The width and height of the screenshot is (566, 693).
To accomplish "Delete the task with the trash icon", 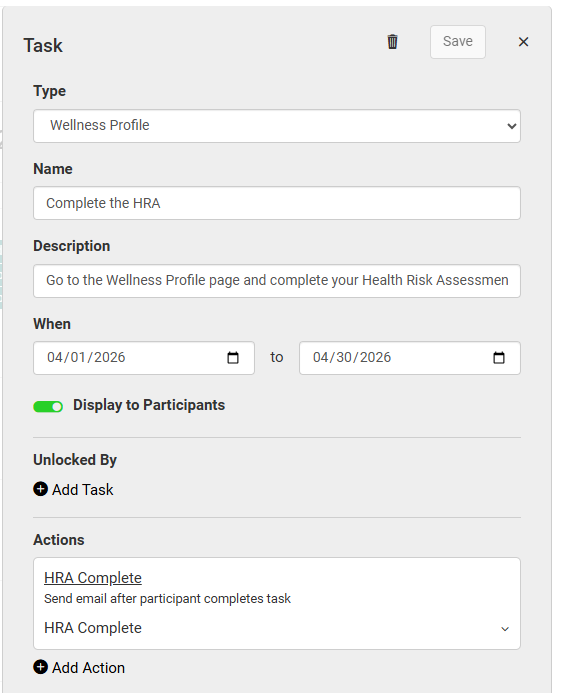I will [x=392, y=42].
